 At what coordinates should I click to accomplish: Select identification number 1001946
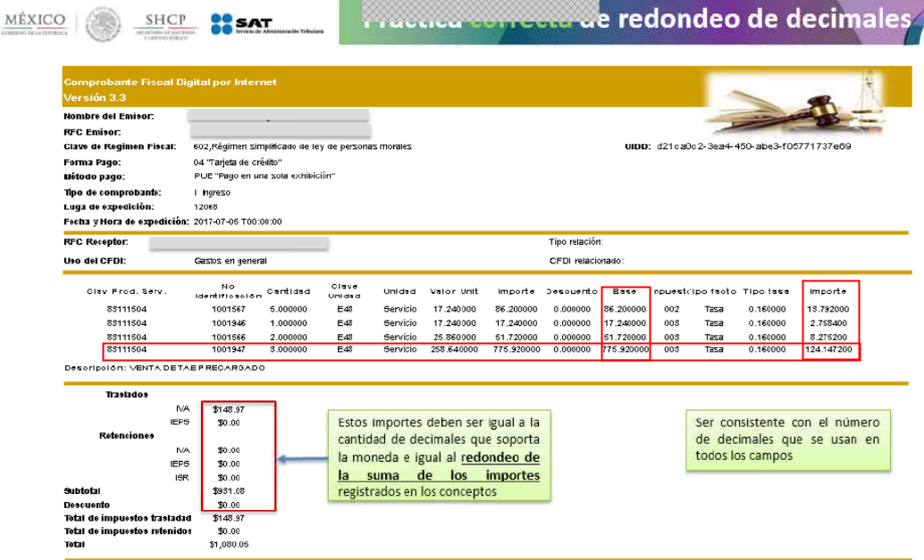pyautogui.click(x=229, y=323)
